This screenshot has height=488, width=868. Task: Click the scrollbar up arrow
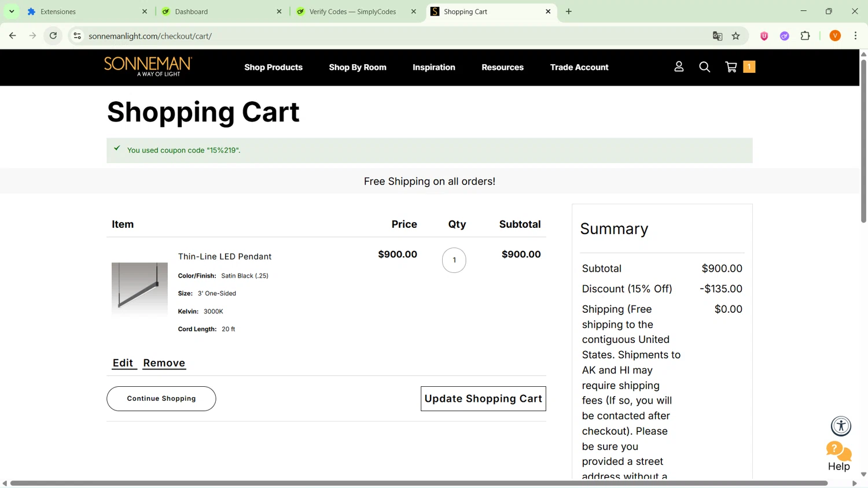coord(863,54)
